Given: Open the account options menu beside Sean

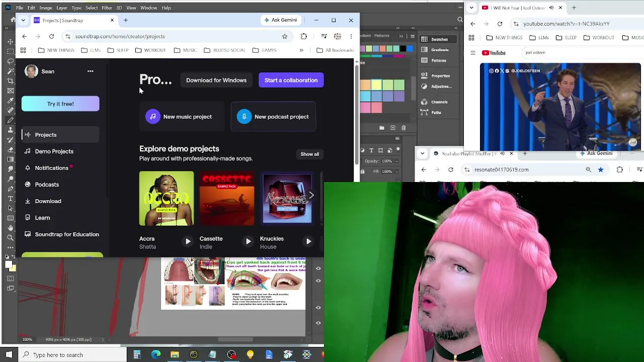Looking at the screenshot, I should (91, 71).
